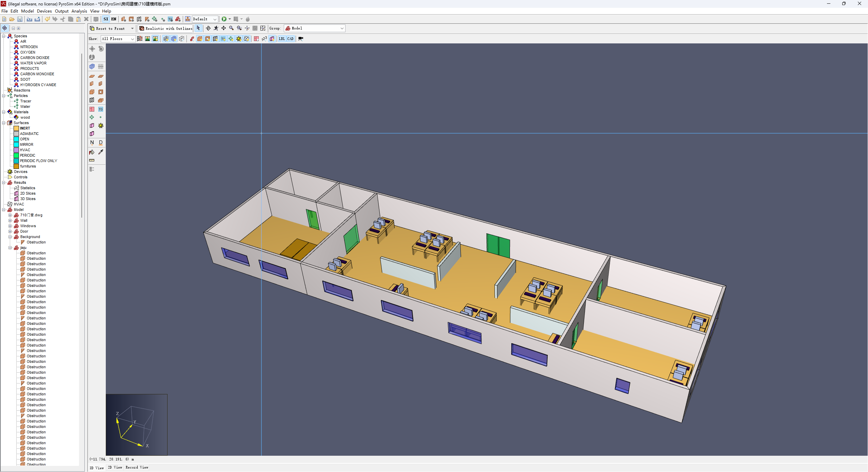Select the Draw Slab Obstruction tool

pos(92,77)
